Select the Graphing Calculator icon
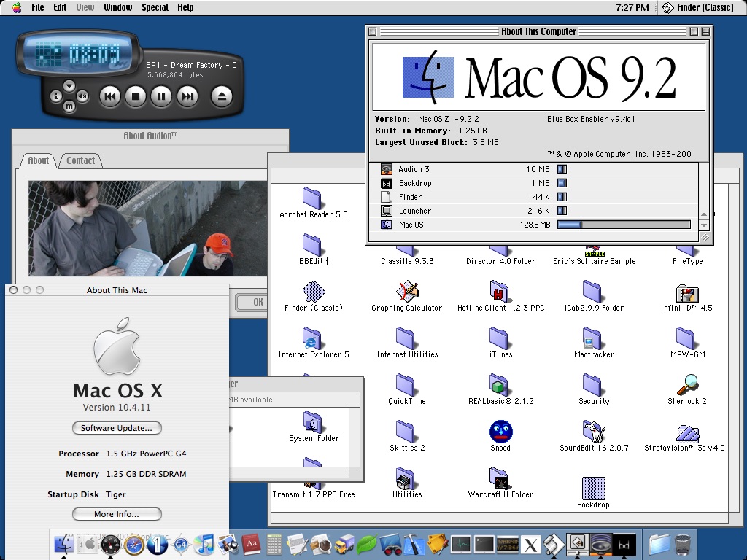This screenshot has height=560, width=747. (x=407, y=292)
